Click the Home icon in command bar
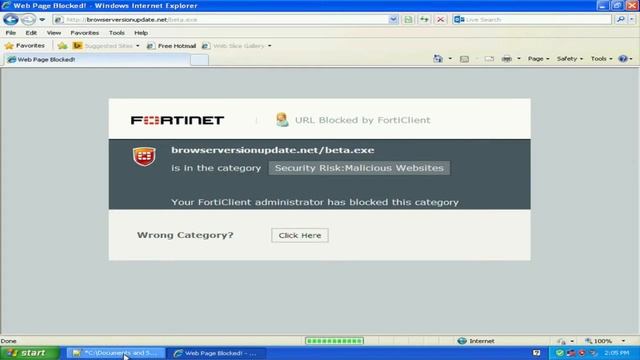Image resolution: width=640 pixels, height=360 pixels. click(x=438, y=59)
